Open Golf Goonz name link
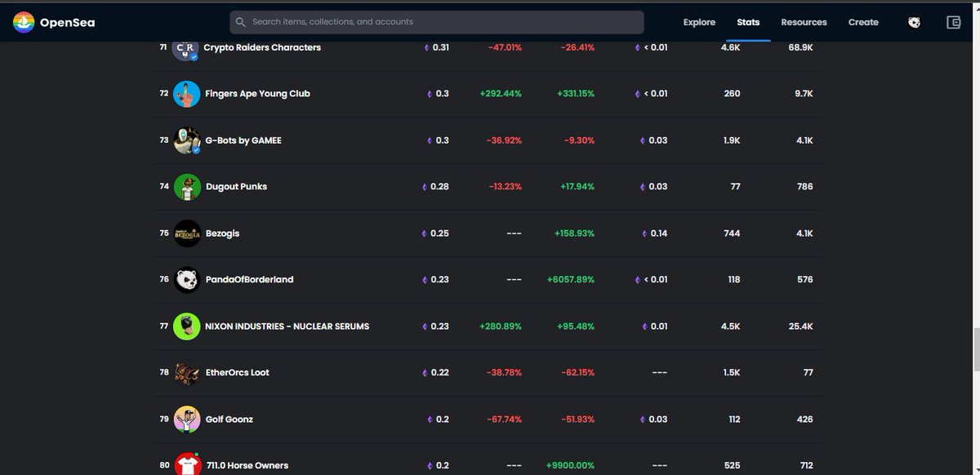This screenshot has width=980, height=475. click(x=229, y=420)
